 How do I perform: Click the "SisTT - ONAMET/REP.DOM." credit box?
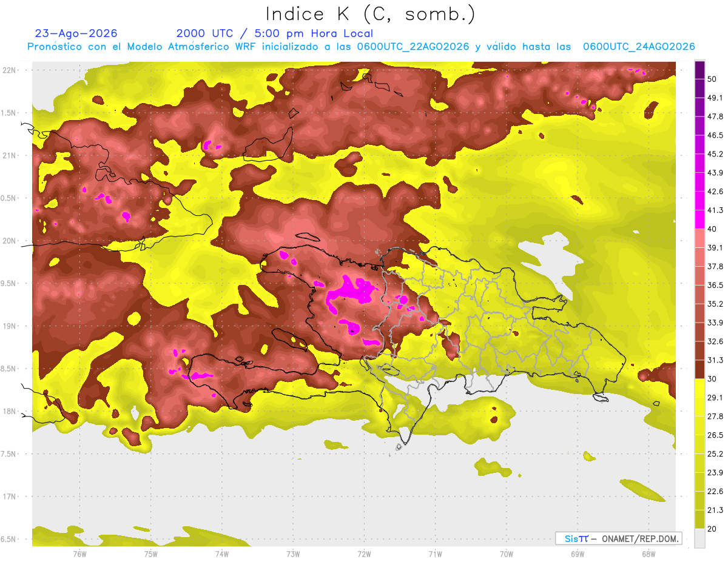point(618,538)
